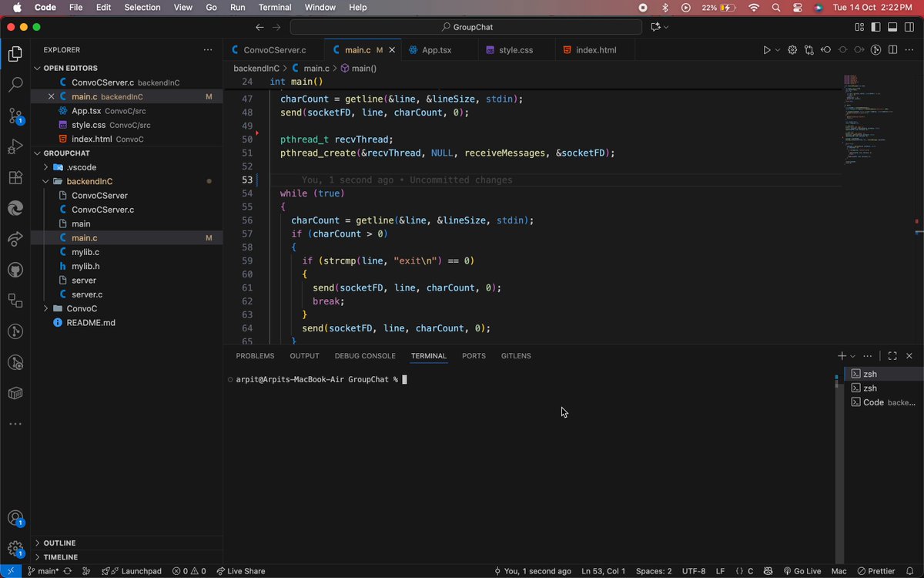Image resolution: width=924 pixels, height=578 pixels.
Task: Open the Extensions view
Action: [x=15, y=177]
